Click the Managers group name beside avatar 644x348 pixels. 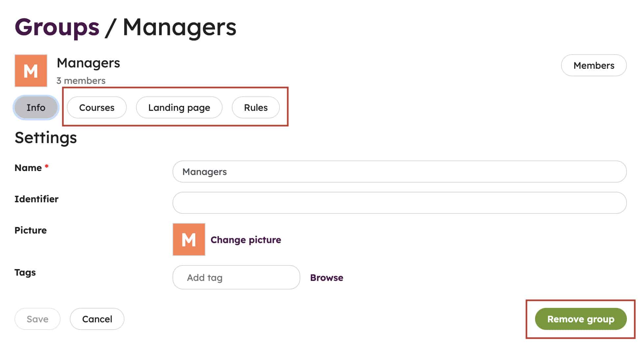pos(88,63)
